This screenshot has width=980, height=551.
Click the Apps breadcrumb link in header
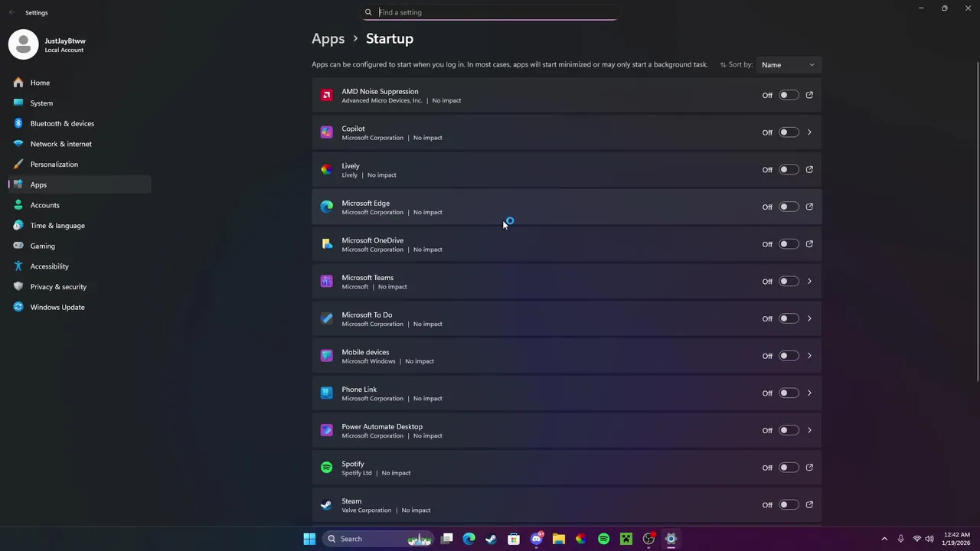click(x=328, y=38)
